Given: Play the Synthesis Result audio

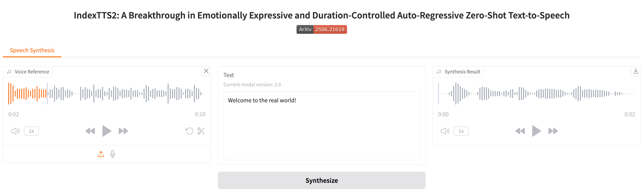Looking at the screenshot, I should (x=537, y=131).
